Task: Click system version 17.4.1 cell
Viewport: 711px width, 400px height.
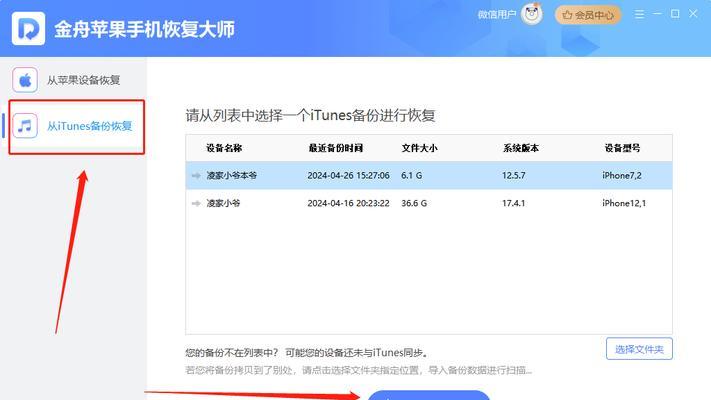Action: point(513,203)
